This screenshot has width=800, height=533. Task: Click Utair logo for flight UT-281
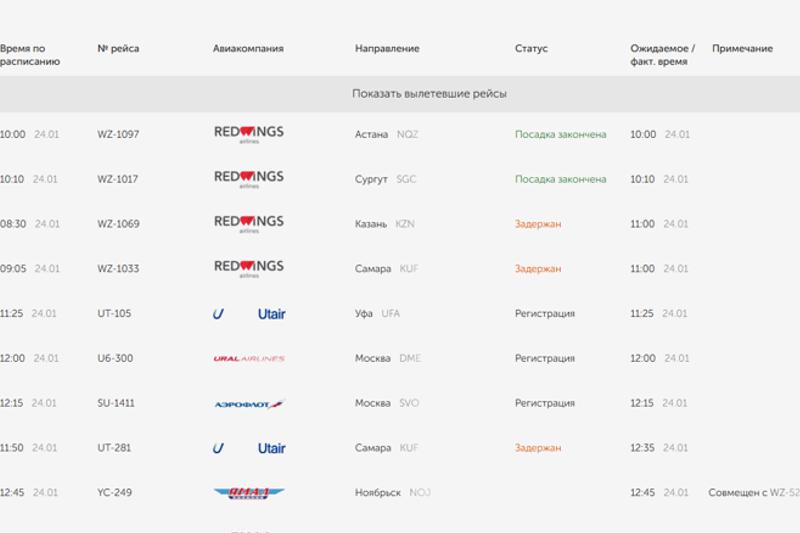point(249,448)
